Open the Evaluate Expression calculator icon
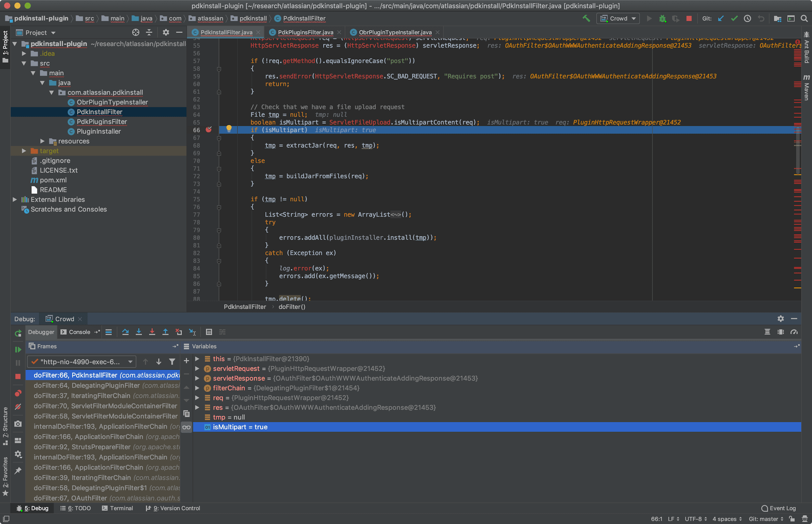 209,332
